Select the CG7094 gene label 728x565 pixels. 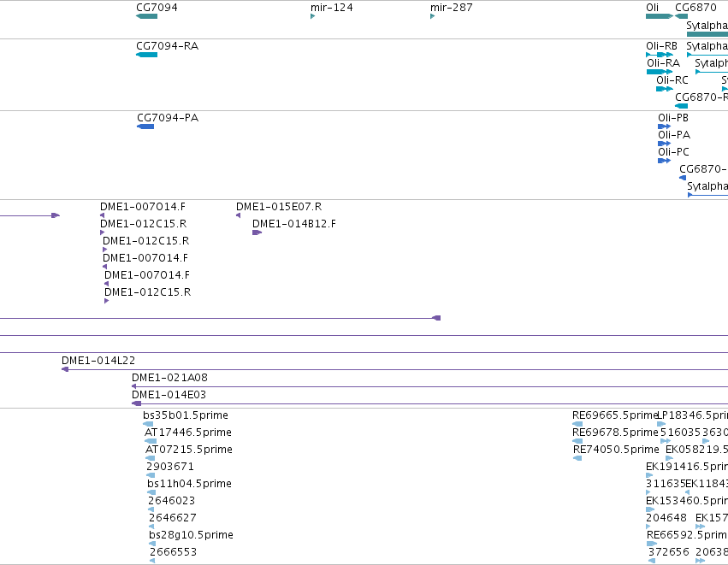(157, 8)
